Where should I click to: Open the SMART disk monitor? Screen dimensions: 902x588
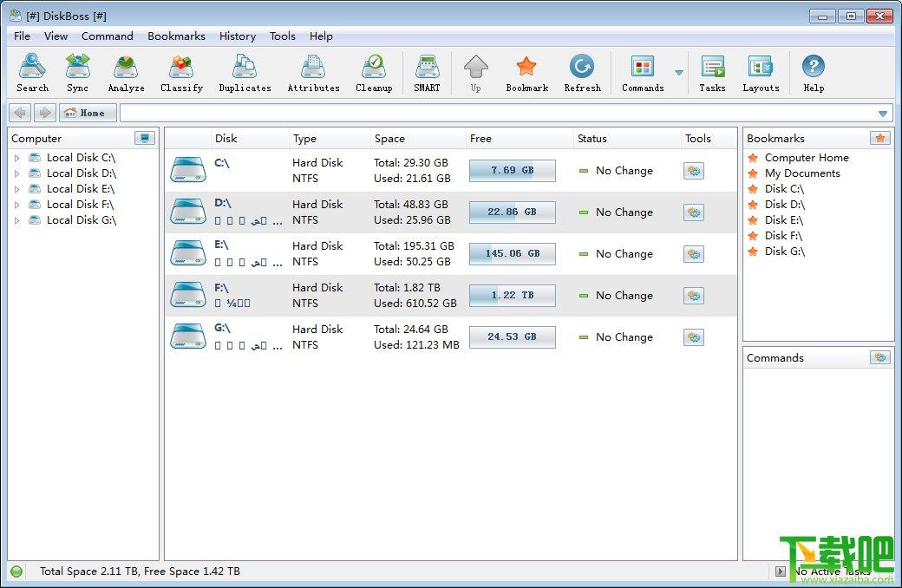[x=427, y=73]
